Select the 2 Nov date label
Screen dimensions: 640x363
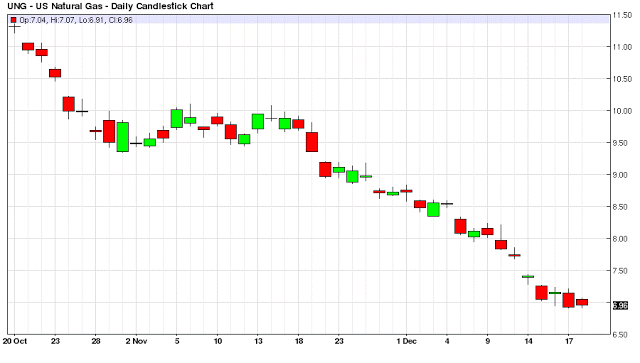coord(136,341)
